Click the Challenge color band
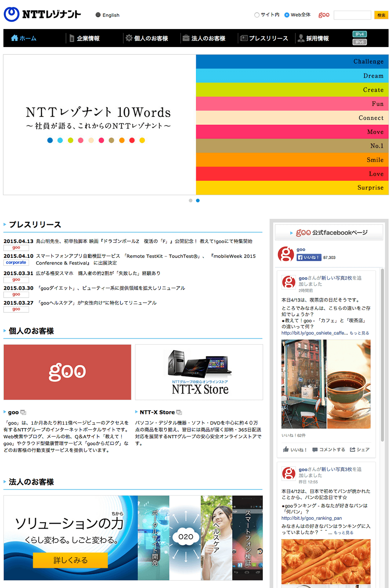This screenshot has width=392, height=588. point(292,62)
